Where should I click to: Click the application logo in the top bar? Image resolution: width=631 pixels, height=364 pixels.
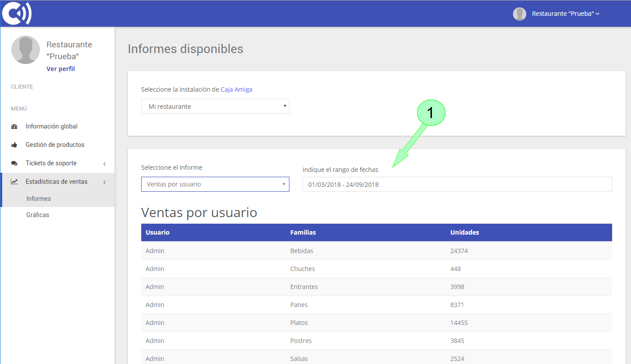16,13
